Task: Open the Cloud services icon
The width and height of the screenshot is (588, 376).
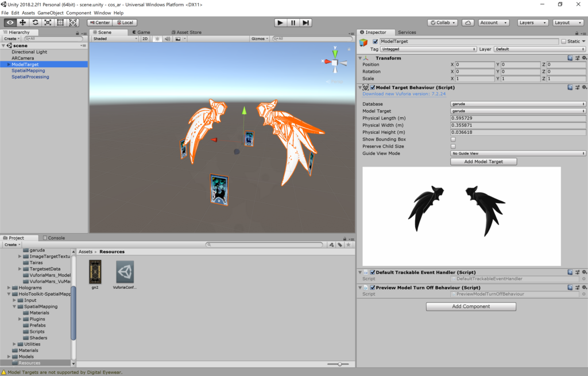Action: [x=467, y=22]
